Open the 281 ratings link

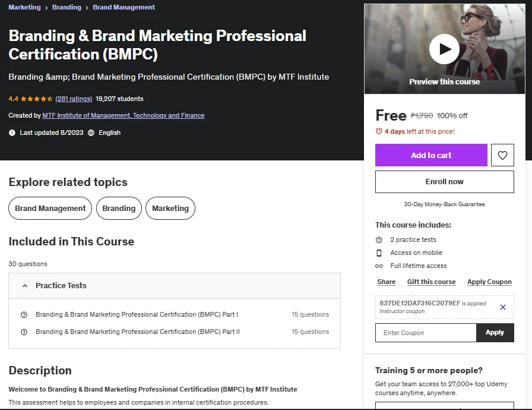[74, 99]
